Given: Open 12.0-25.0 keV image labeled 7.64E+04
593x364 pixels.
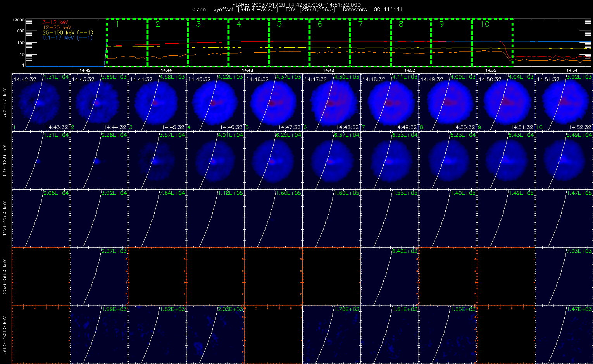Looking at the screenshot, I should [157, 218].
